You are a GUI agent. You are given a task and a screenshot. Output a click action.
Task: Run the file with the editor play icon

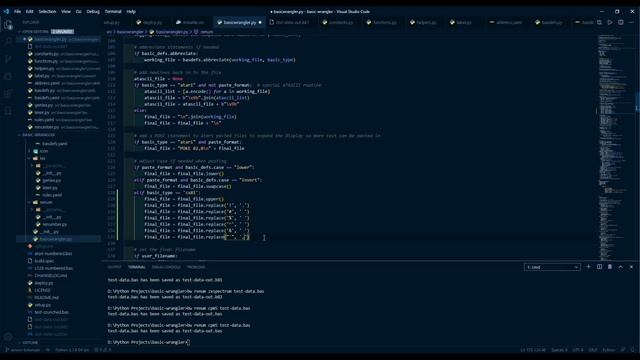[610, 22]
